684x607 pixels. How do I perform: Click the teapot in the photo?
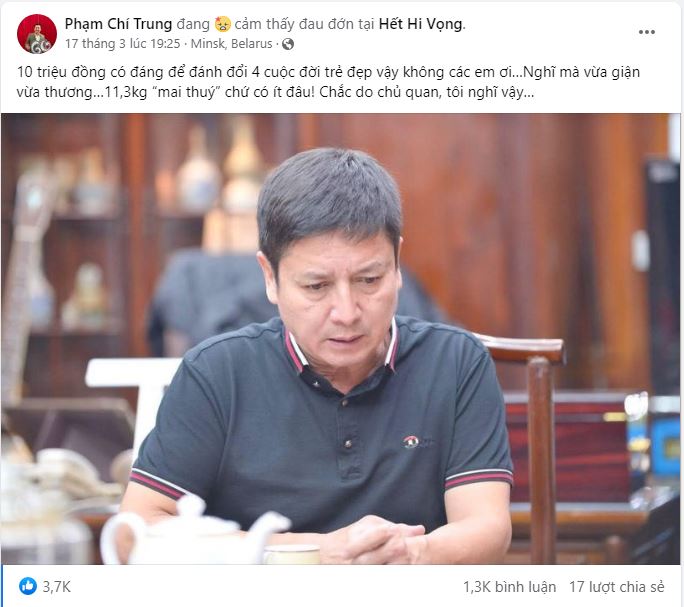[x=192, y=532]
